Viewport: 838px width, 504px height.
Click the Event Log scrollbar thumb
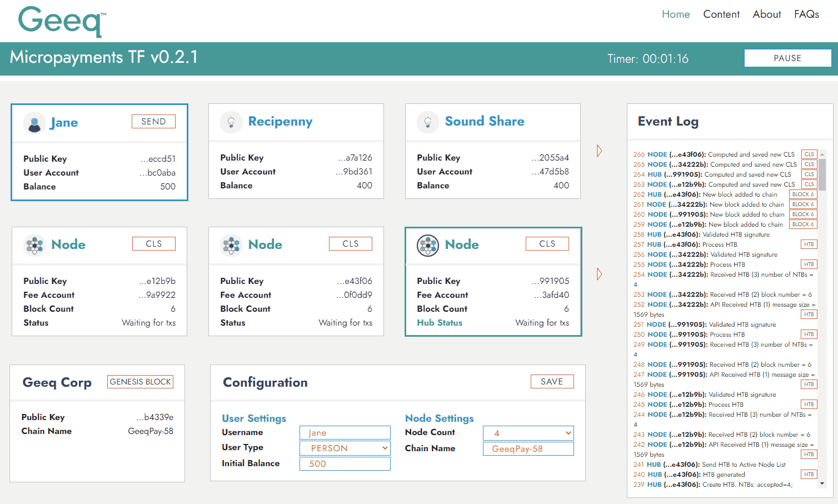point(822,174)
